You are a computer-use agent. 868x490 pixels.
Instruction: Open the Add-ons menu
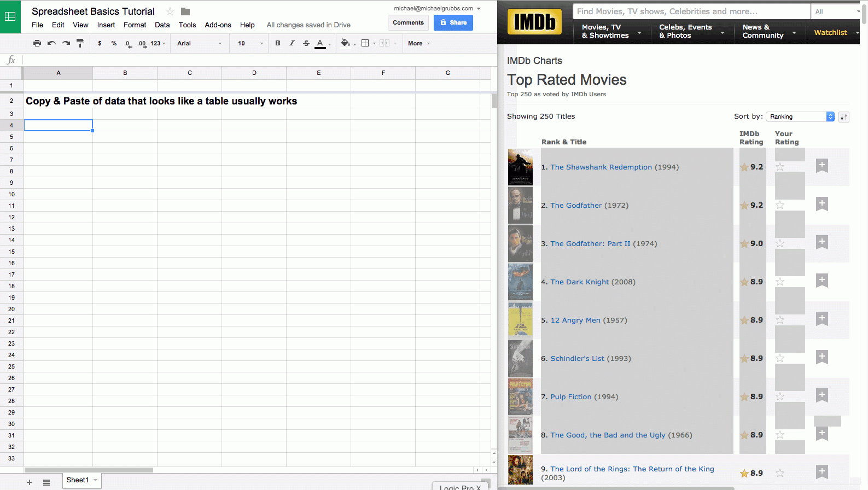tap(218, 25)
